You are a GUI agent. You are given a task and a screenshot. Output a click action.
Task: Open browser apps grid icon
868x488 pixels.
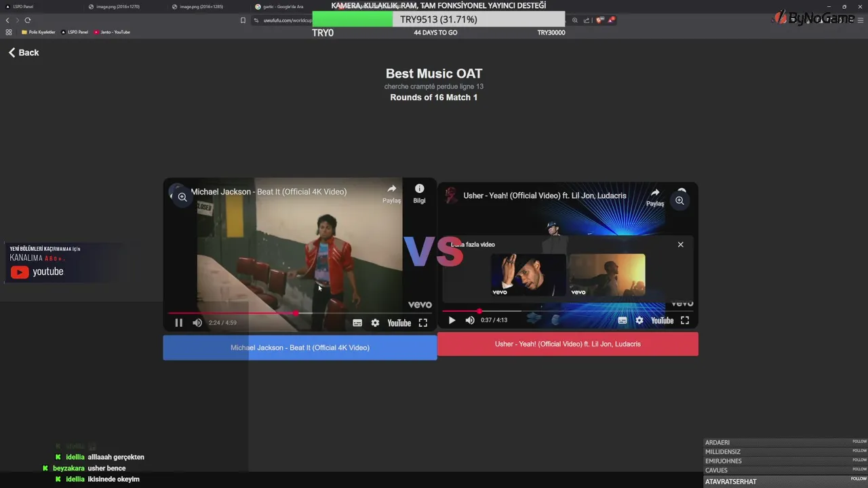[9, 32]
